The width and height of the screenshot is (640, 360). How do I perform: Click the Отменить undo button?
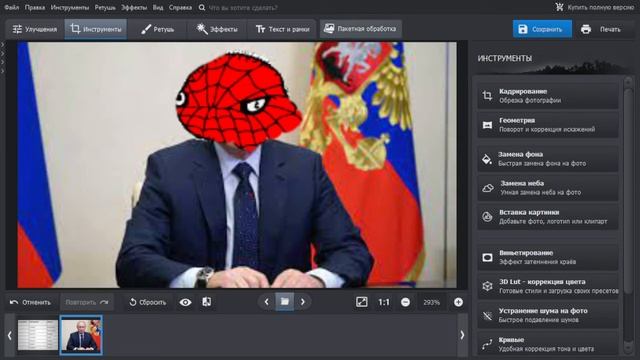(31, 302)
